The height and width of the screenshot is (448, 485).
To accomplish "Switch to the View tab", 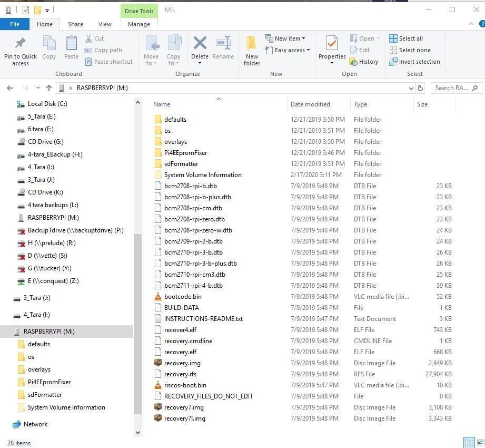I will point(105,24).
